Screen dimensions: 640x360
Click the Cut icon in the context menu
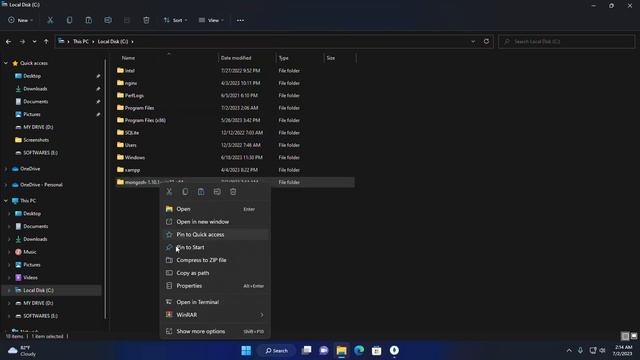tap(169, 192)
